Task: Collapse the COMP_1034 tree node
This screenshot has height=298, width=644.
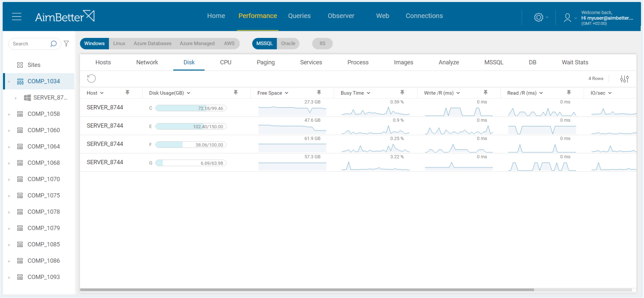Action: click(9, 81)
